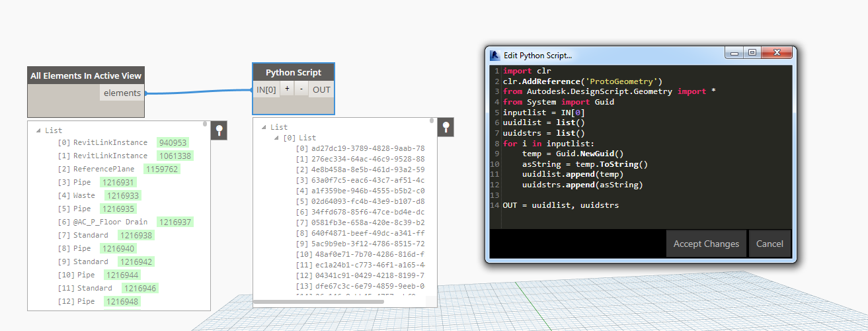Select GUID row starting 02d64093
This screenshot has height=331, width=868.
[x=360, y=201]
